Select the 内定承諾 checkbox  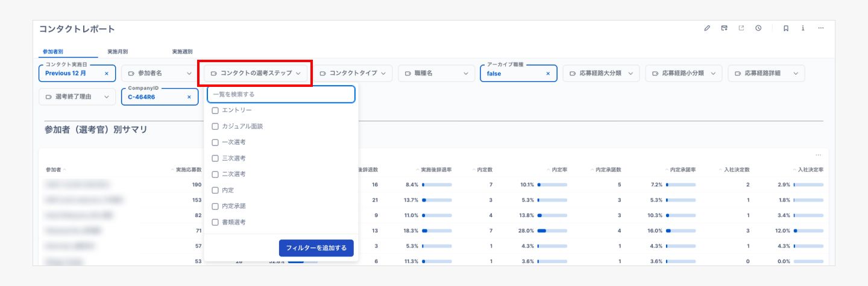(x=215, y=206)
